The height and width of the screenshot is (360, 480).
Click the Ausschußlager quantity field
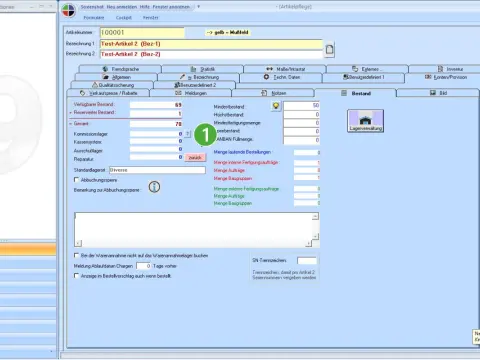pyautogui.click(x=156, y=149)
